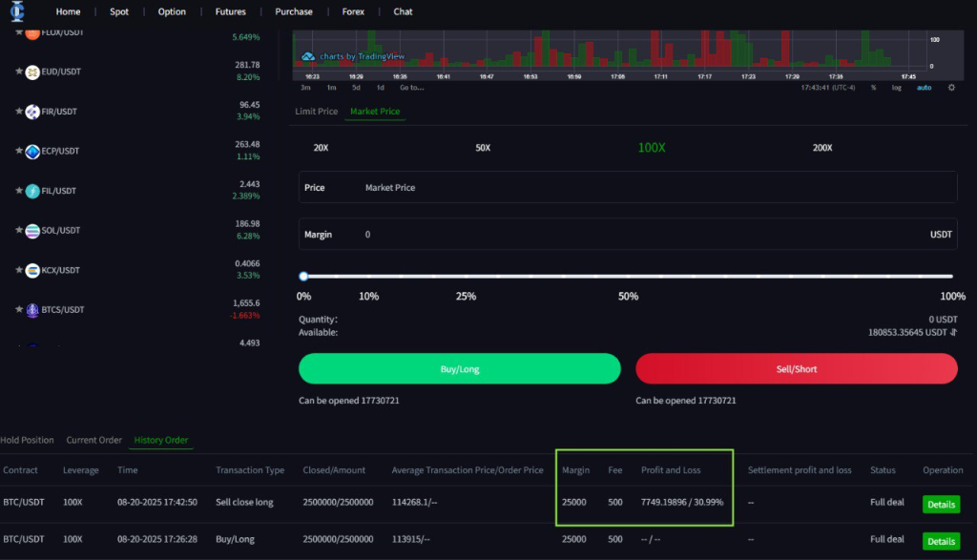The height and width of the screenshot is (560, 977).
Task: Click the TradingView cloud logo on chart
Action: [x=308, y=56]
